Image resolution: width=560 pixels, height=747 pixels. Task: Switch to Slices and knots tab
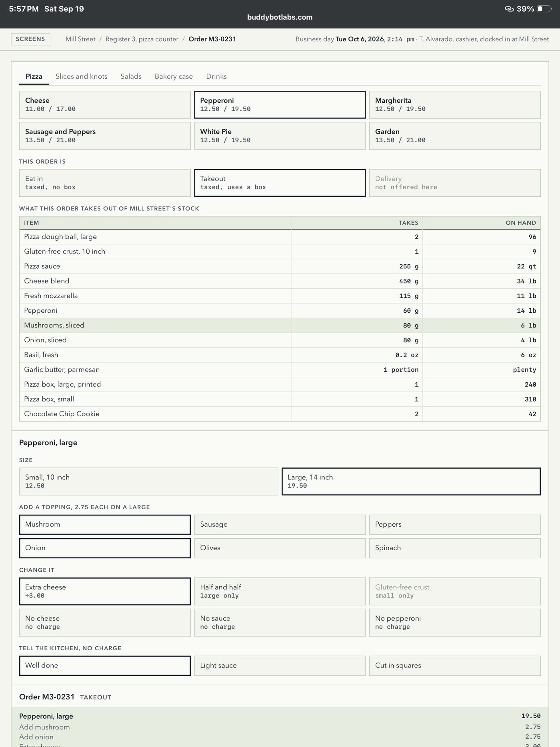82,76
